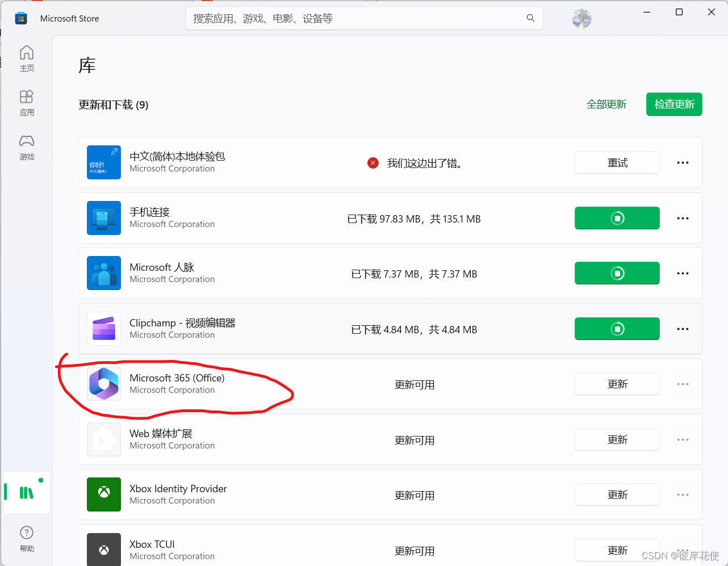
Task: Open the Clipchamp - 视频编辑器 title
Action: tap(182, 323)
